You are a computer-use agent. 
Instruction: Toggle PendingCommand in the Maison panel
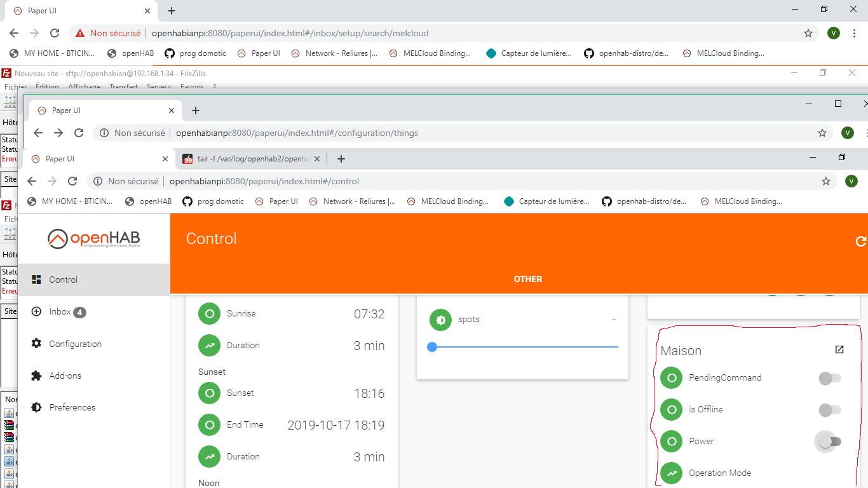point(828,377)
